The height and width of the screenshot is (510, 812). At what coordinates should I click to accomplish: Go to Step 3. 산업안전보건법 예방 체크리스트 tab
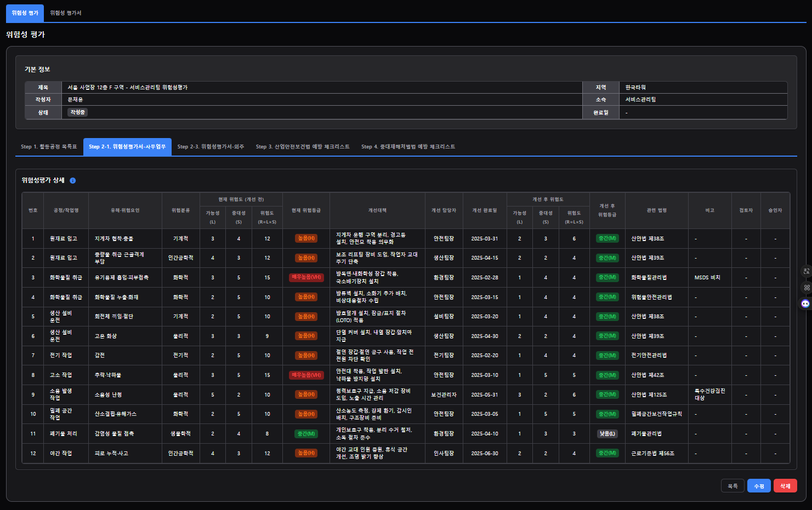303,147
